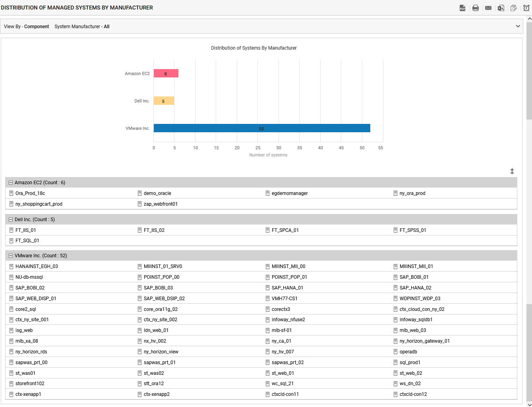The height and width of the screenshot is (407, 532).
Task: Select the SAP_BOBI_02 entry
Action: (30, 288)
